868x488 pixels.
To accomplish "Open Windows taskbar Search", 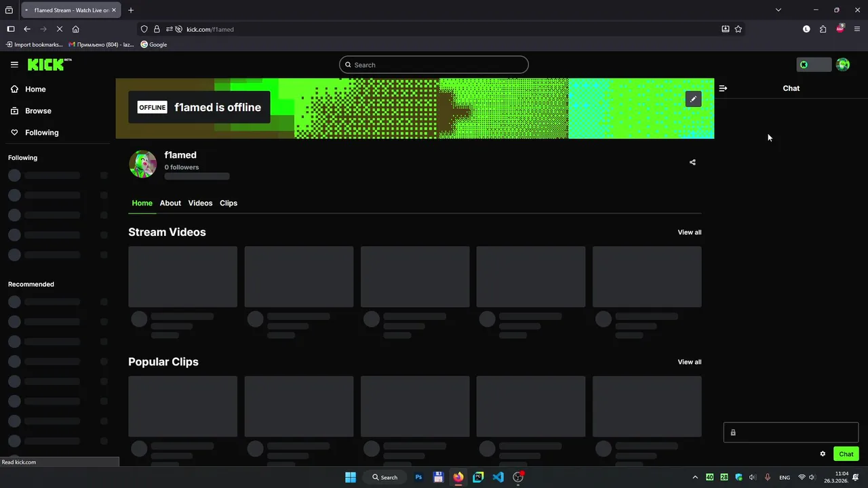I will pos(384,477).
